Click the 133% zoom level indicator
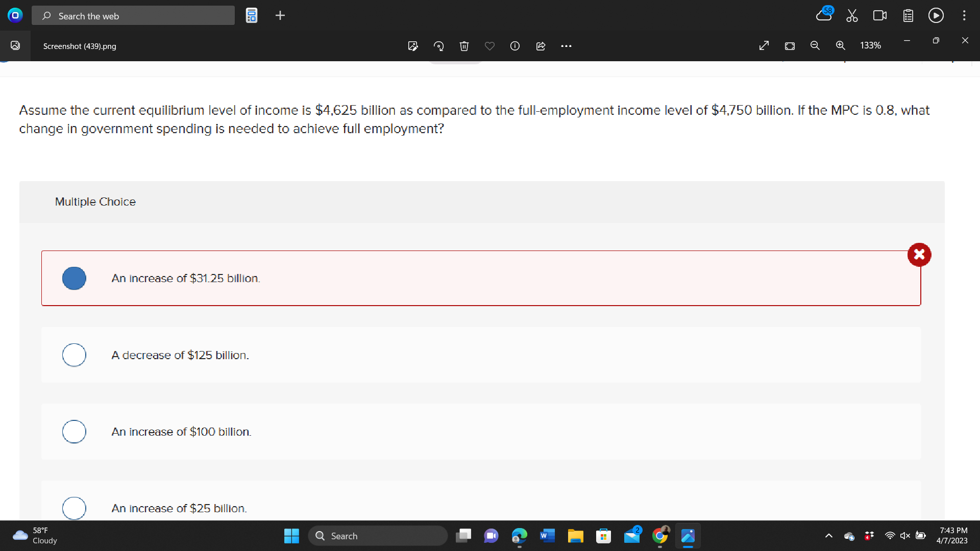Screen dimensions: 980x551 [870, 45]
